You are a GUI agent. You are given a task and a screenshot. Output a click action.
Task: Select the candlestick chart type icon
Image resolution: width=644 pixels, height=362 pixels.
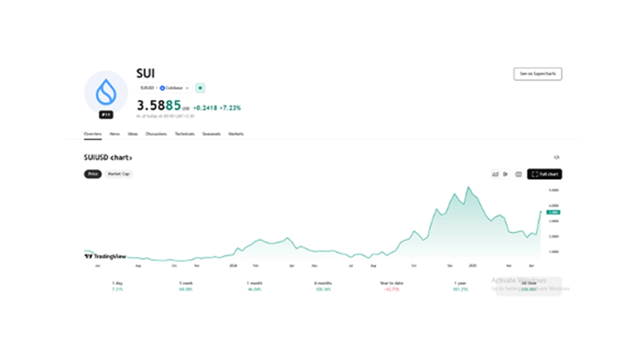(x=506, y=174)
